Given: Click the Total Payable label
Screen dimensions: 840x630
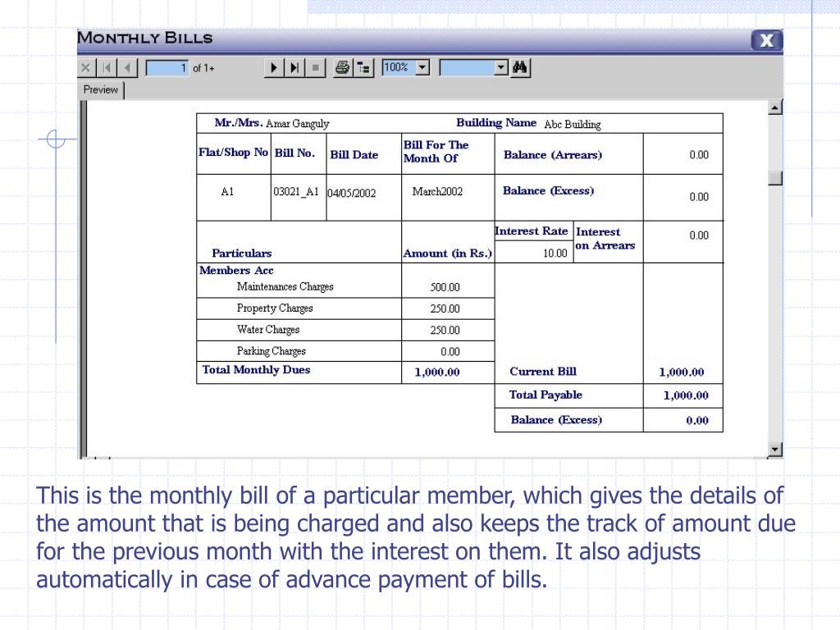Looking at the screenshot, I should coord(546,395).
